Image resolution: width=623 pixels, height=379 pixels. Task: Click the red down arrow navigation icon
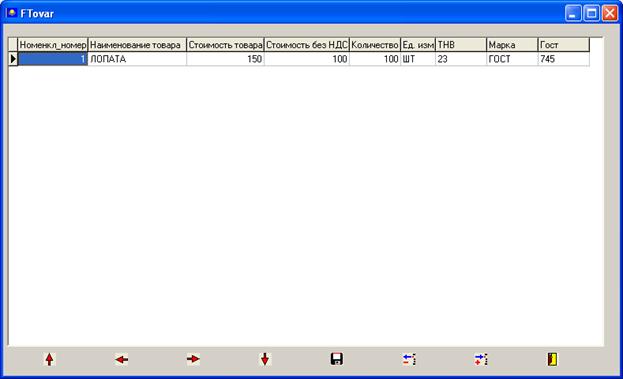click(265, 359)
